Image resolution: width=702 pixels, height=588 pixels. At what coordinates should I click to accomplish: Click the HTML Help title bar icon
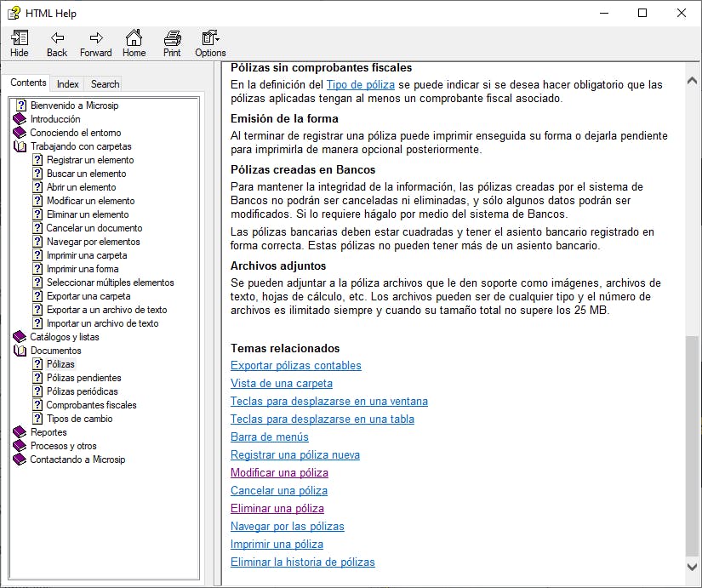click(14, 13)
